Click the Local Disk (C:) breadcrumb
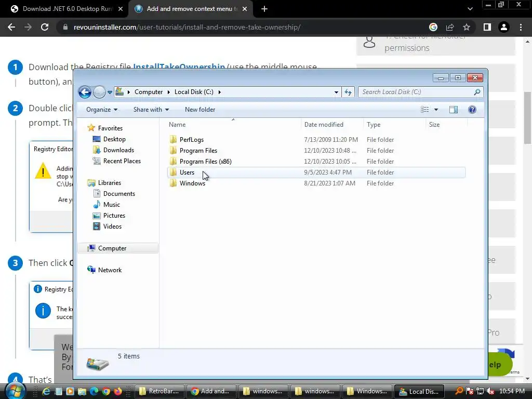This screenshot has height=399, width=532. click(x=194, y=92)
